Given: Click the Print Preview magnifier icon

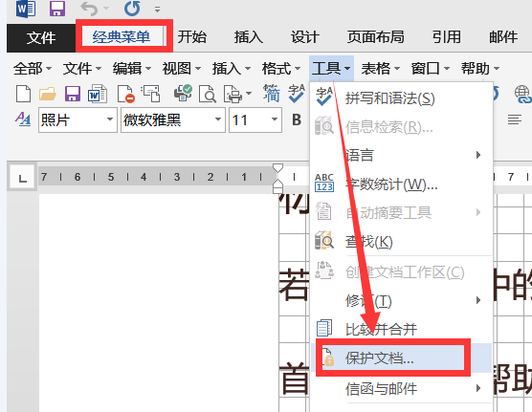Looking at the screenshot, I should (208, 94).
